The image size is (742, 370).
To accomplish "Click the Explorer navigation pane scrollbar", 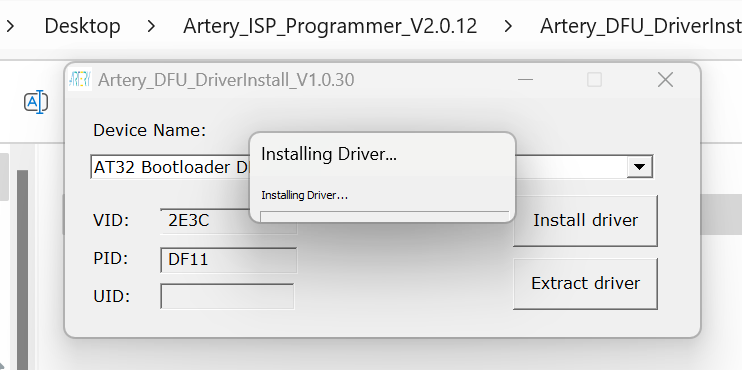I will tap(22, 270).
